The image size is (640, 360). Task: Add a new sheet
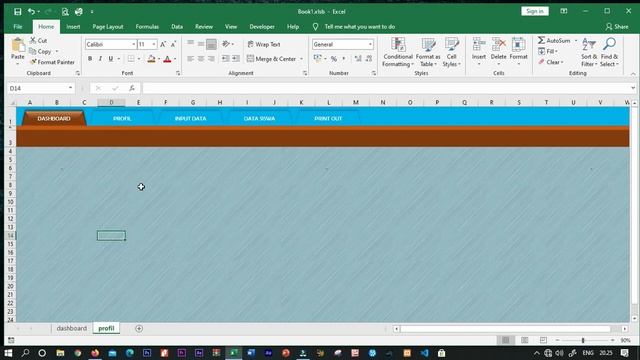click(x=139, y=328)
